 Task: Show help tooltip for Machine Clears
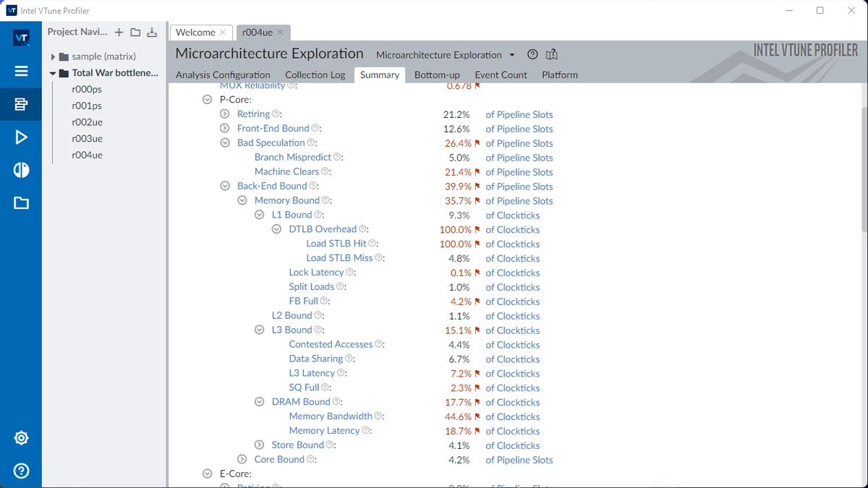coord(325,172)
